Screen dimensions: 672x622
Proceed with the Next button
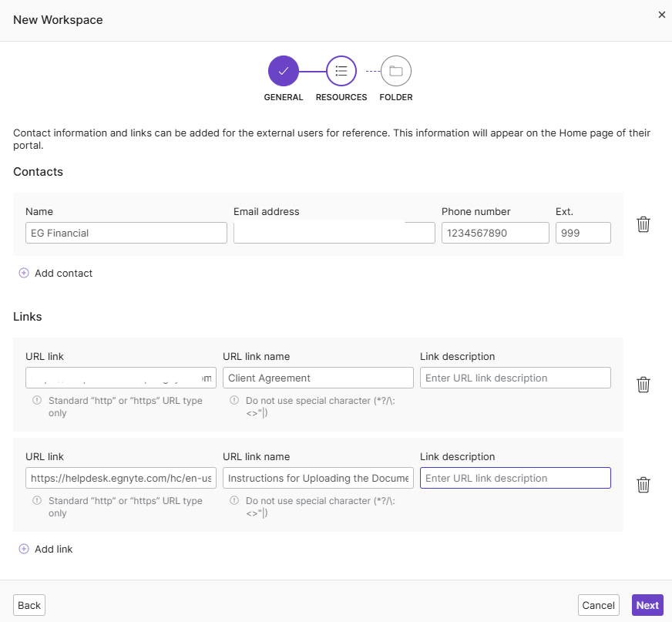(647, 605)
